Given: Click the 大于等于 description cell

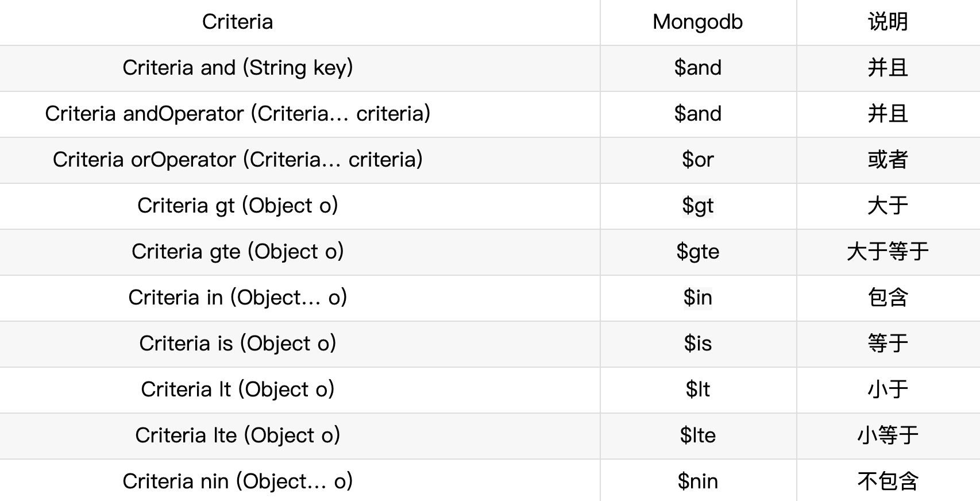Looking at the screenshot, I should tap(888, 252).
